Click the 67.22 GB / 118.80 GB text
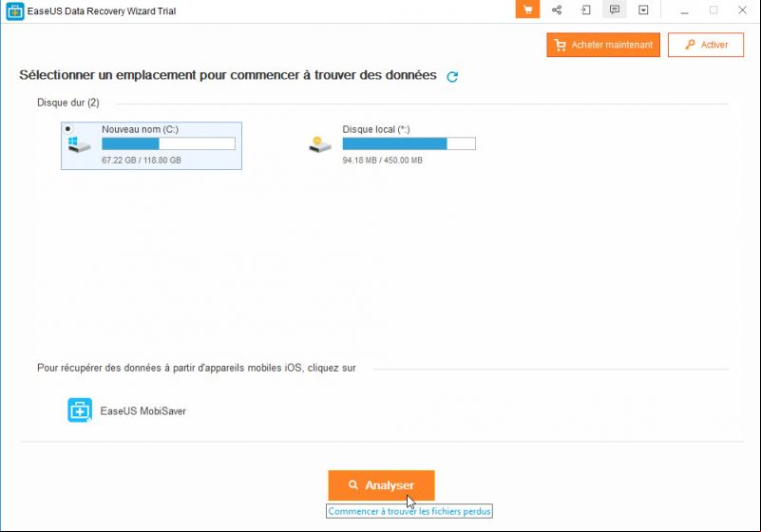761x532 pixels. tap(142, 161)
